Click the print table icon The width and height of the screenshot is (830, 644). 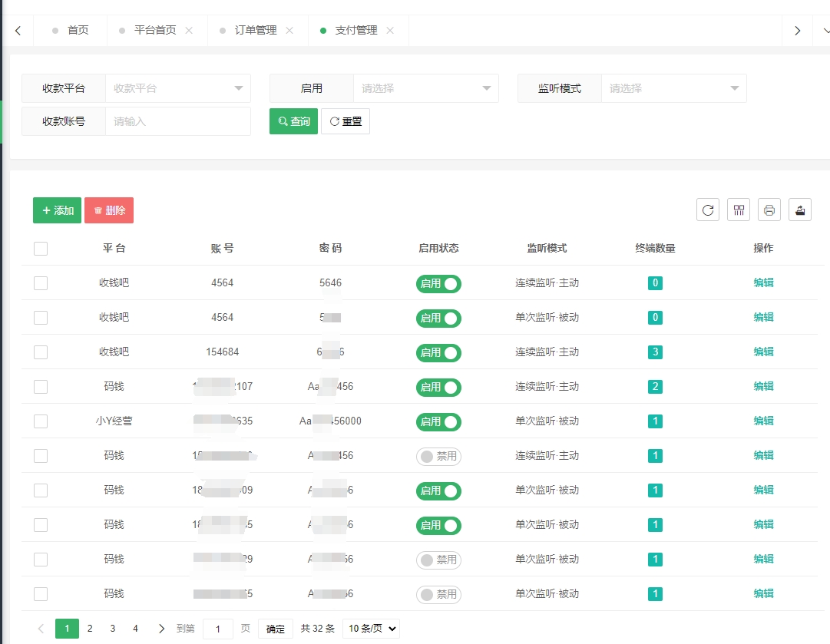click(x=769, y=210)
